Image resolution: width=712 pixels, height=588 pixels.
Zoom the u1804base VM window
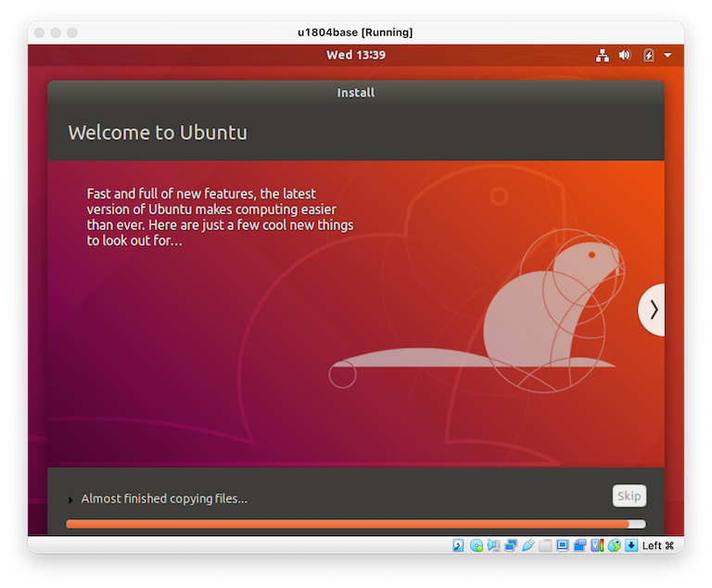point(72,32)
